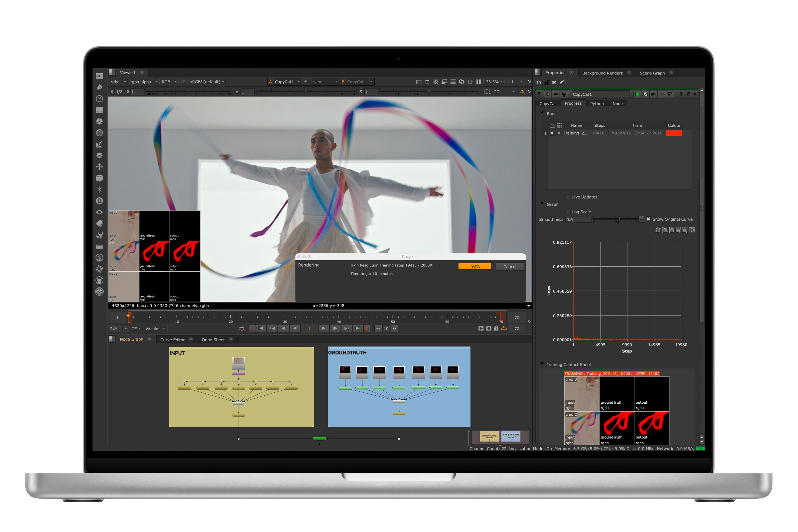Click the Views eye icon in toolbar

pos(99,212)
